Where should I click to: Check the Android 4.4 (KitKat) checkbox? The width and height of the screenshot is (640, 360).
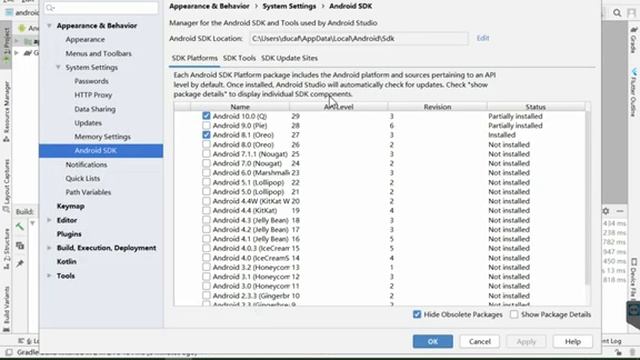coord(206,211)
